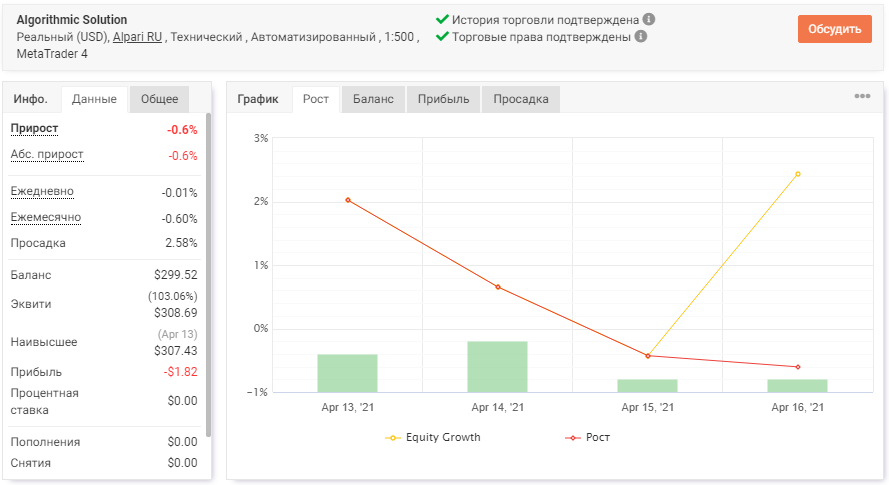Click the balance value $299.52

tap(176, 275)
